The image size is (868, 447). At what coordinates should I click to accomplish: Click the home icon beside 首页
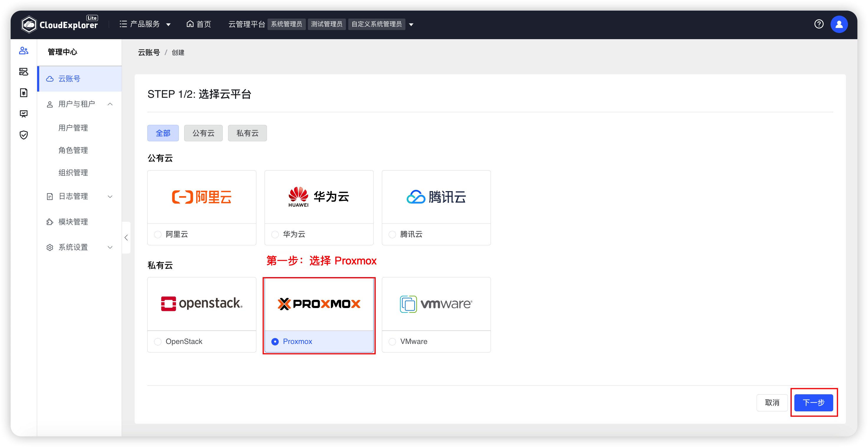click(190, 24)
